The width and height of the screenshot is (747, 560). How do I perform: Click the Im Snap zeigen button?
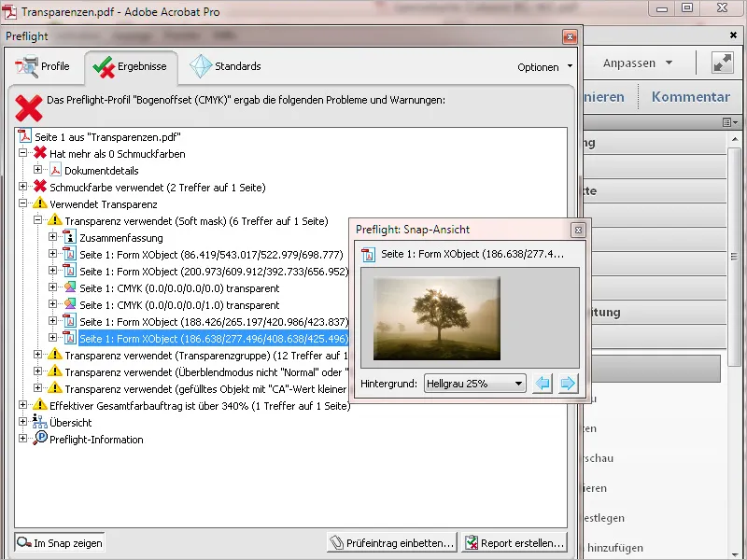(x=59, y=541)
